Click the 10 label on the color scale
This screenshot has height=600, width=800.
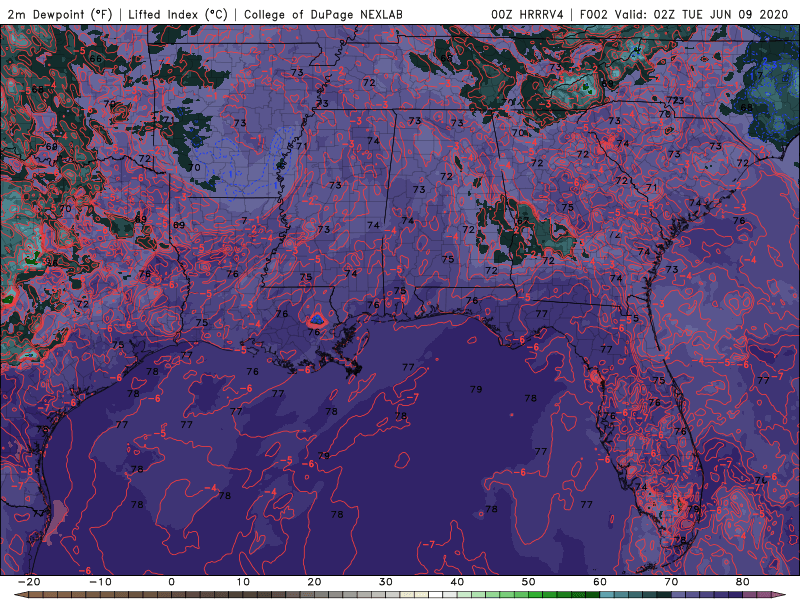[243, 582]
